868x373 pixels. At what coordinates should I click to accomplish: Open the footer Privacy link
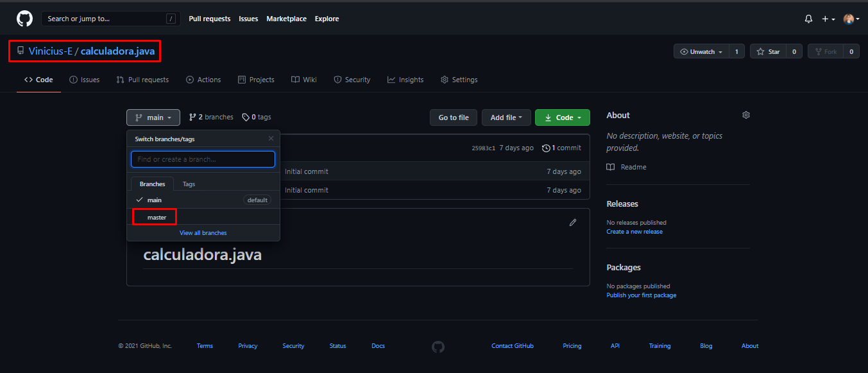click(248, 346)
